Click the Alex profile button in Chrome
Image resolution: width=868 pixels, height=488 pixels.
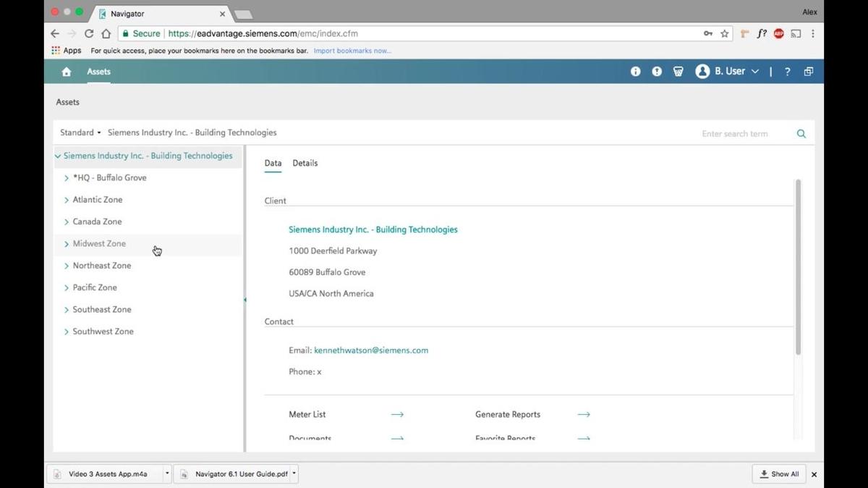[809, 12]
